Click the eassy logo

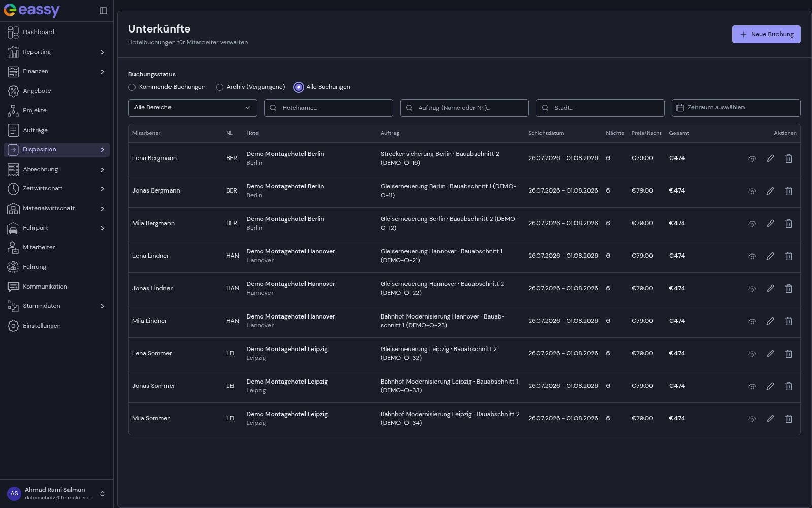click(31, 10)
